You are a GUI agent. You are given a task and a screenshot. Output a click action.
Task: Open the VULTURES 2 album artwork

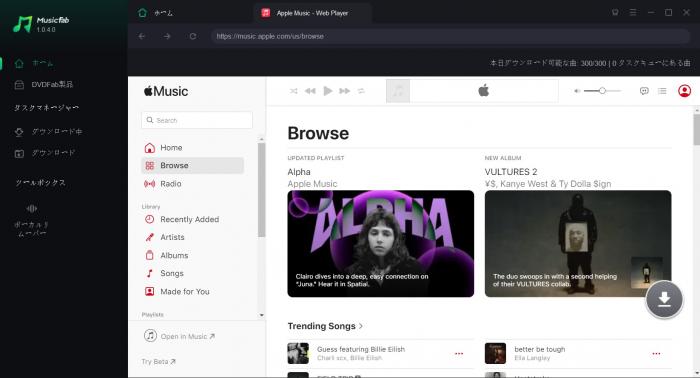(x=578, y=244)
